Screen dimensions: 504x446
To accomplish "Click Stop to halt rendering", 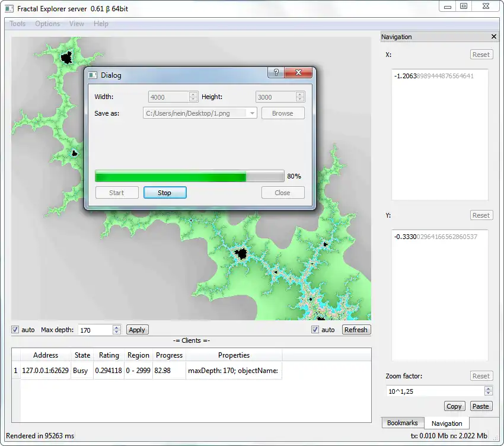I will (x=165, y=193).
